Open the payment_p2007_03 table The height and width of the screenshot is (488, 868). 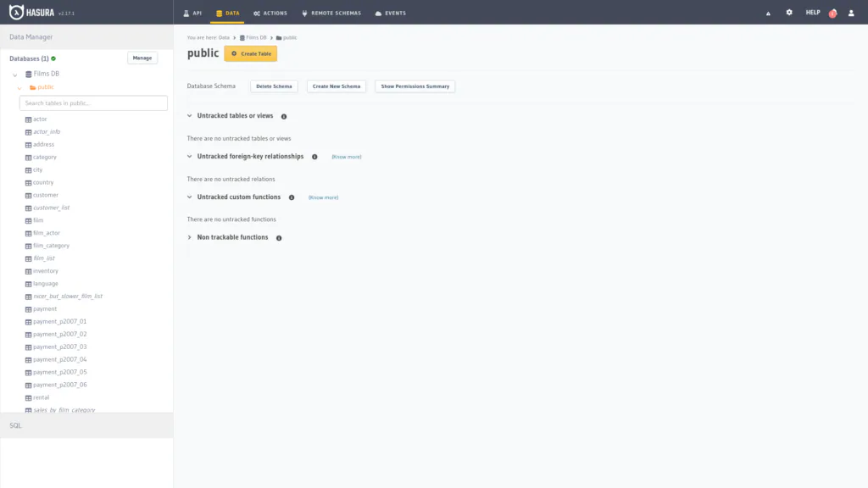click(x=60, y=347)
